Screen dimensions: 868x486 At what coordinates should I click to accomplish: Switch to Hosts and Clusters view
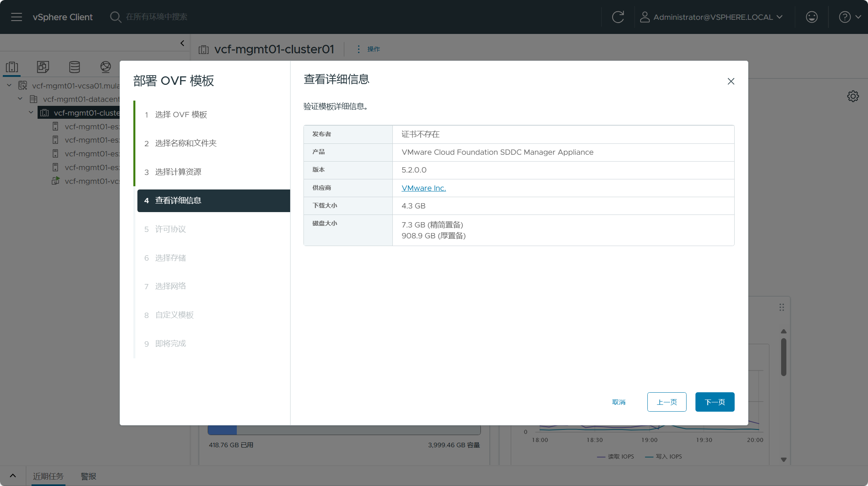coord(12,67)
